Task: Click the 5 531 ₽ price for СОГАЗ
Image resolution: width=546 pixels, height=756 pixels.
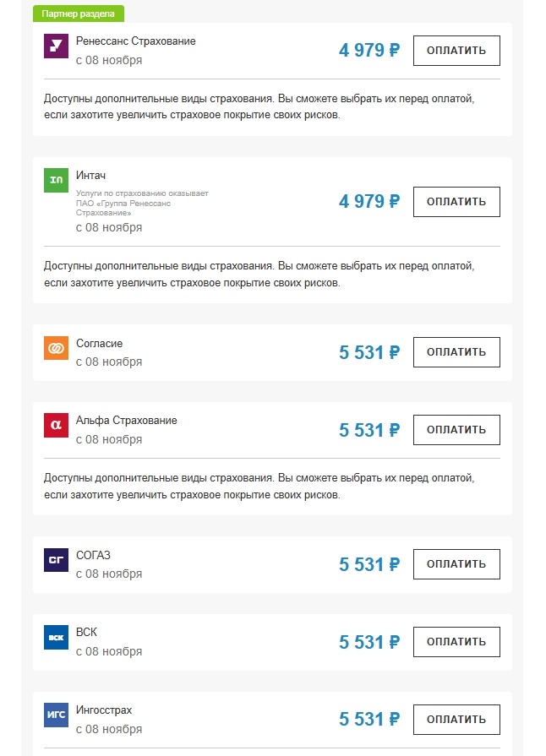Action: click(x=369, y=564)
